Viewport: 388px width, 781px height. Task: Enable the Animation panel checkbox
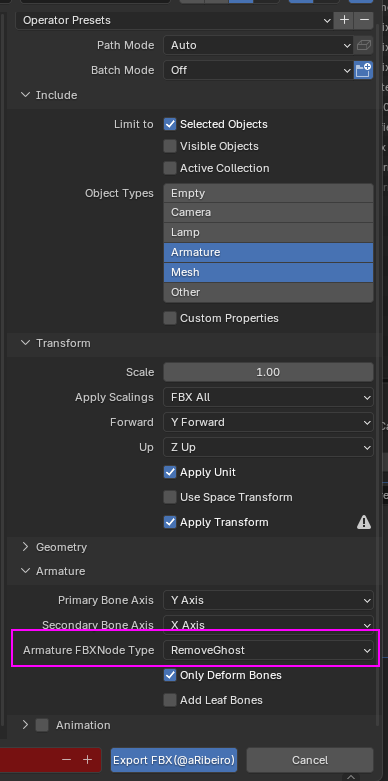42,725
